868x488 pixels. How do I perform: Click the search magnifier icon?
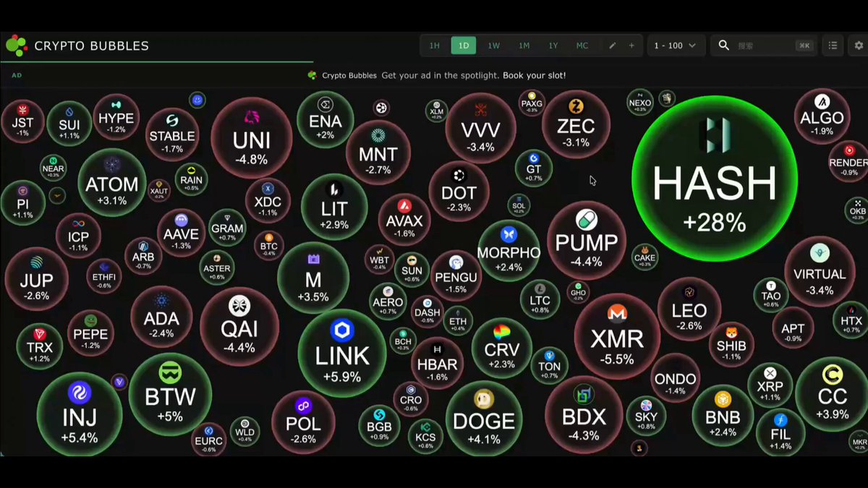[723, 46]
